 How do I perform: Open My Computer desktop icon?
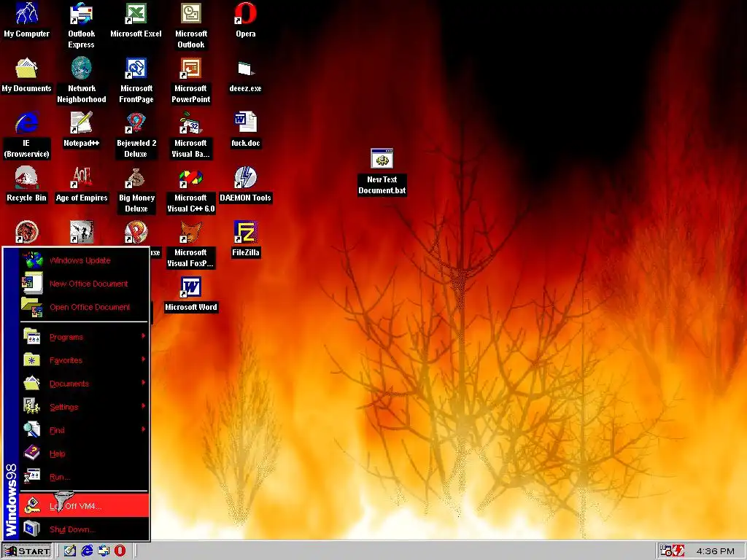pos(27,20)
